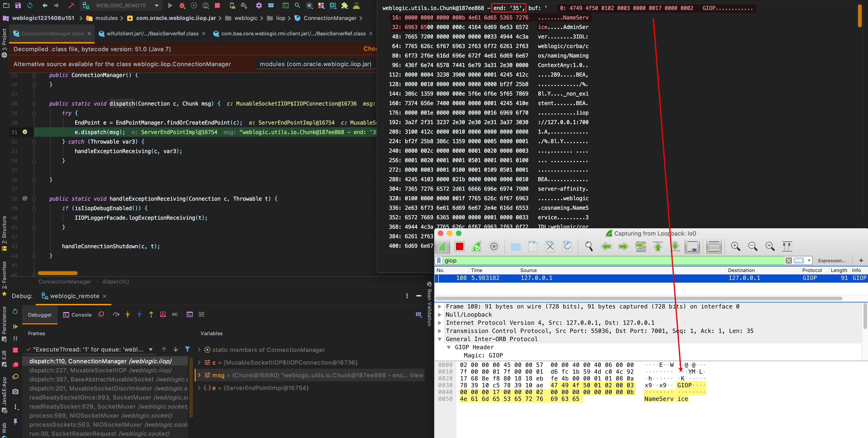The image size is (868, 438).
Task: Zoom in packet text in Wireshark
Action: (736, 246)
